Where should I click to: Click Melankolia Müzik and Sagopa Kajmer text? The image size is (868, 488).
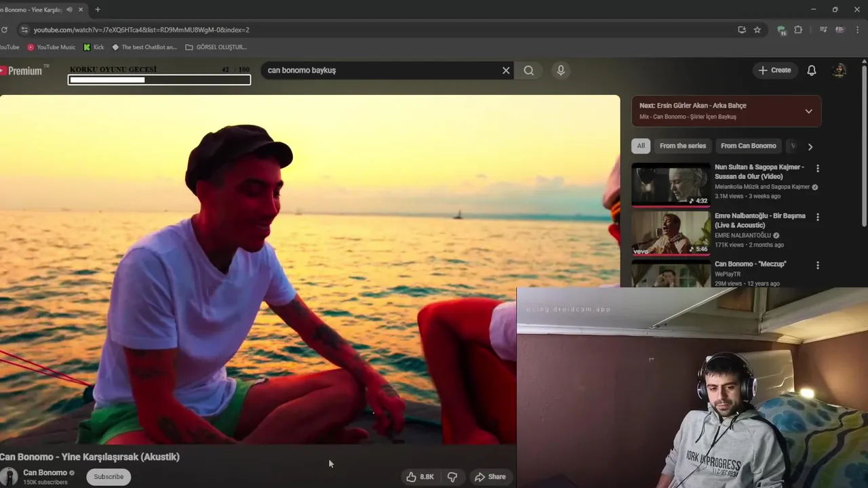click(762, 186)
